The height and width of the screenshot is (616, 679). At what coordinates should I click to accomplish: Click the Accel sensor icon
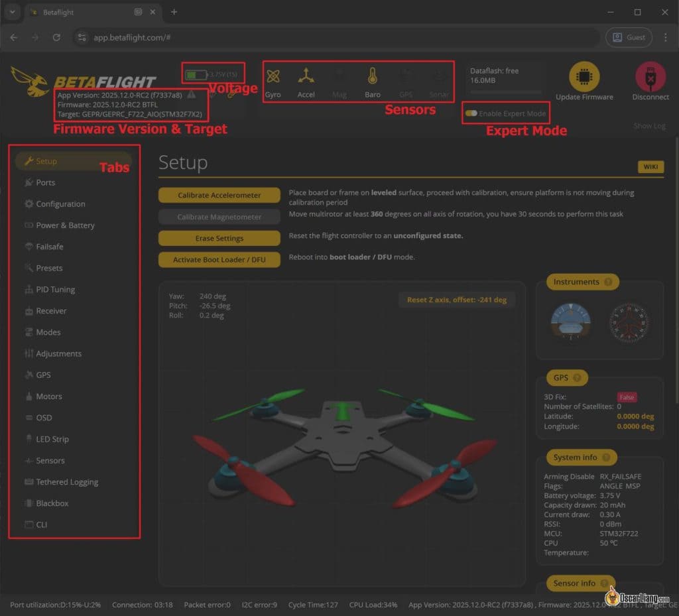point(306,76)
